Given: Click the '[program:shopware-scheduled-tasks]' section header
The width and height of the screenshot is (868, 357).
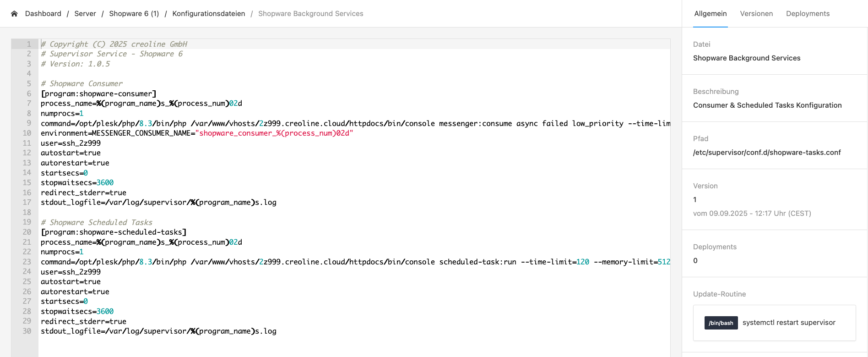Looking at the screenshot, I should [114, 232].
